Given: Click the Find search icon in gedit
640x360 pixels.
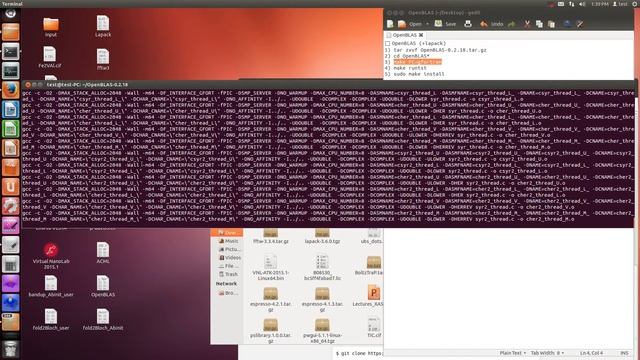Looking at the screenshot, I should click(567, 24).
